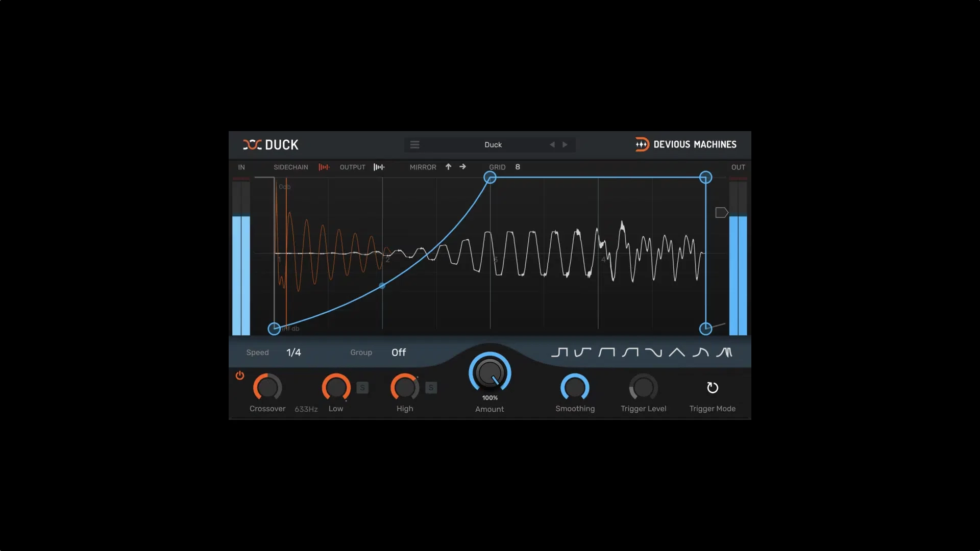Click the GRID value showing 8
The image size is (980, 551).
[518, 167]
